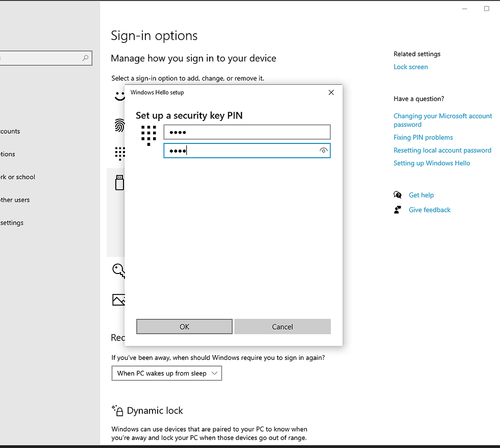This screenshot has height=448, width=500.
Task: Click the Give feedback person icon
Action: click(397, 210)
